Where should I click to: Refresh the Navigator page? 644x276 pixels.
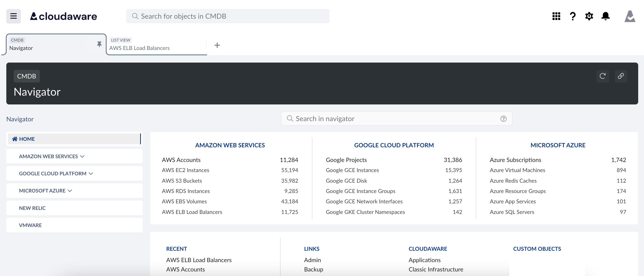click(x=603, y=76)
